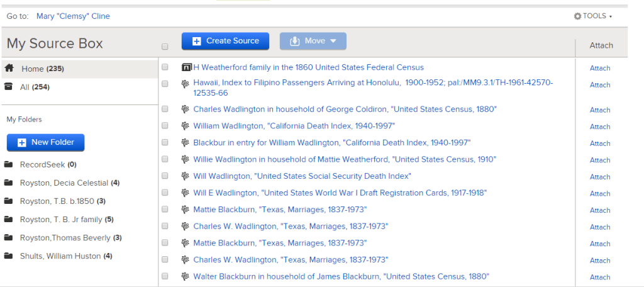
Task: Click the census icon beside H Weatherford family
Action: 186,67
